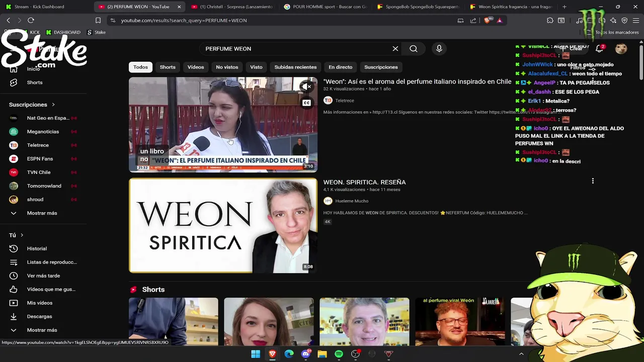Close the PERFUME WEON YouTube tab
This screenshot has width=644, height=362.
179,7
